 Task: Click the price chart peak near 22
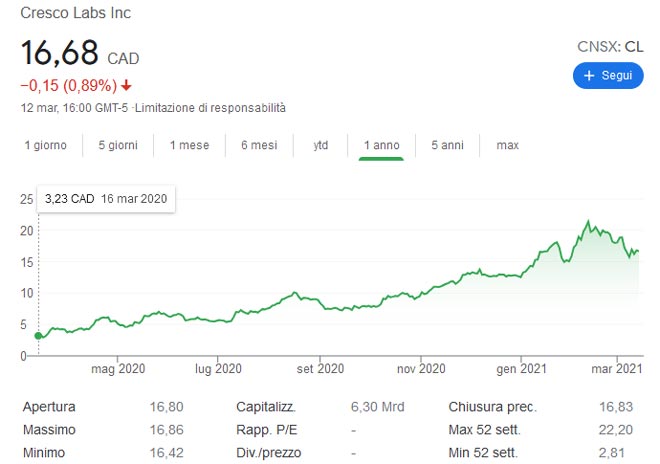588,222
